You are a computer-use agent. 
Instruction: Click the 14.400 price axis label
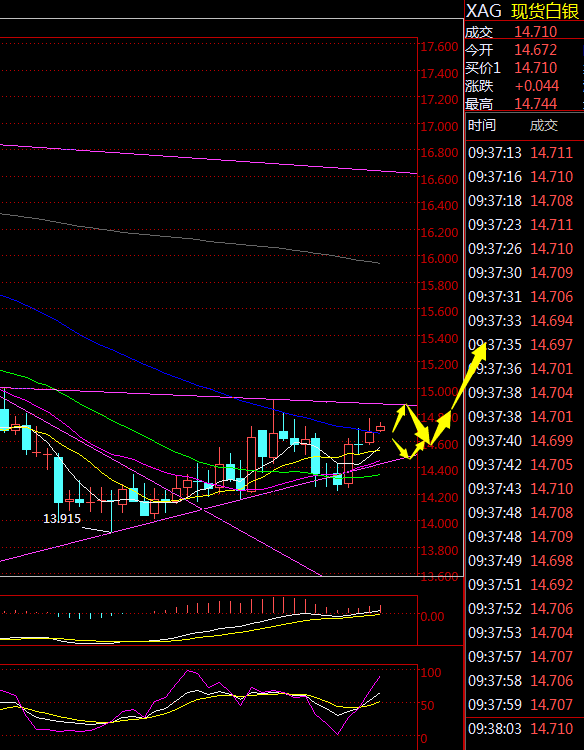[x=439, y=471]
